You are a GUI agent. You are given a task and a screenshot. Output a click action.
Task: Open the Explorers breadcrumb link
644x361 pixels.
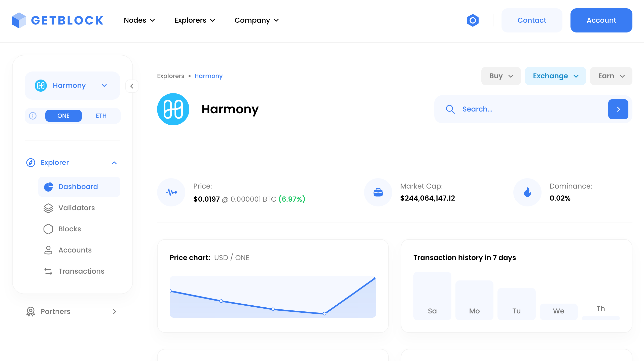pyautogui.click(x=171, y=76)
